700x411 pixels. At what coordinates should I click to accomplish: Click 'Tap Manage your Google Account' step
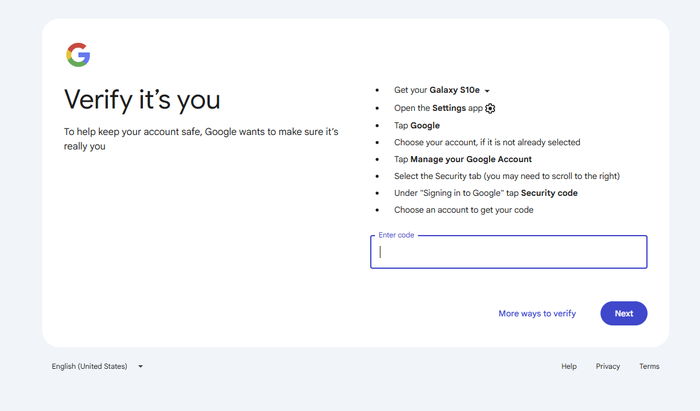coord(463,159)
